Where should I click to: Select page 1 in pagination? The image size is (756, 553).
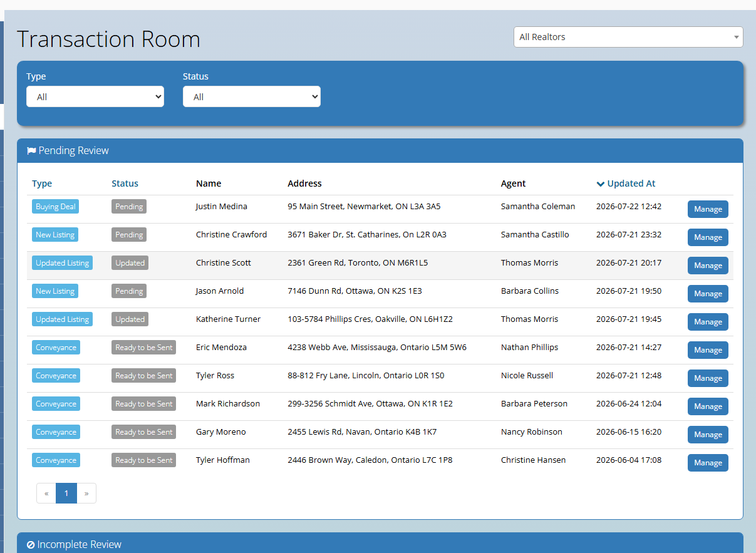66,494
